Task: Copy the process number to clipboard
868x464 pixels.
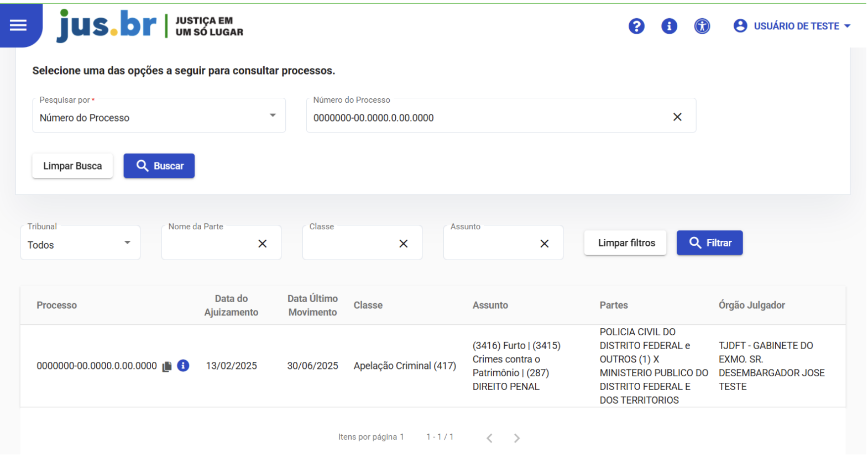Action: (x=167, y=366)
